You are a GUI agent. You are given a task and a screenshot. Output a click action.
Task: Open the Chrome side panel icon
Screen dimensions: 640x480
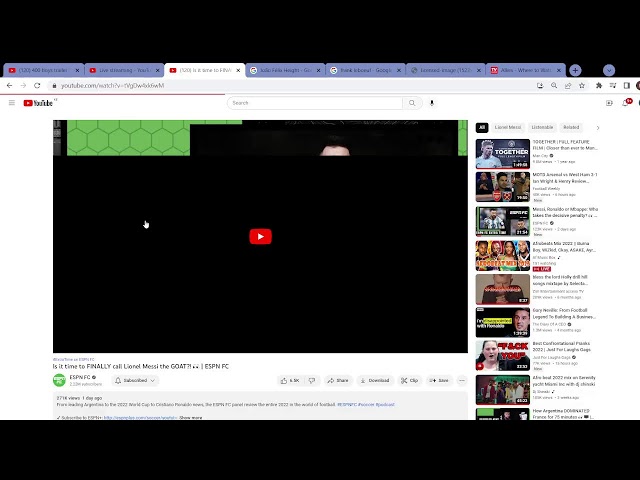pyautogui.click(x=627, y=85)
